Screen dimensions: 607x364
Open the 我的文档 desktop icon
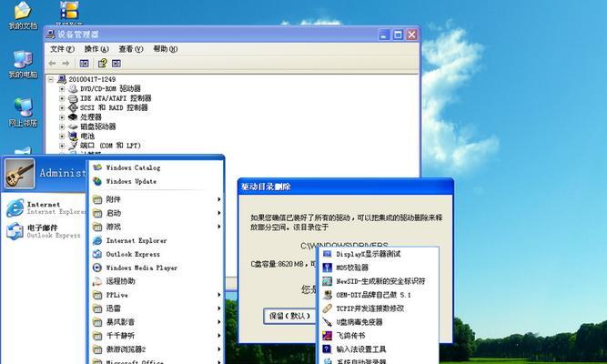tap(23, 15)
